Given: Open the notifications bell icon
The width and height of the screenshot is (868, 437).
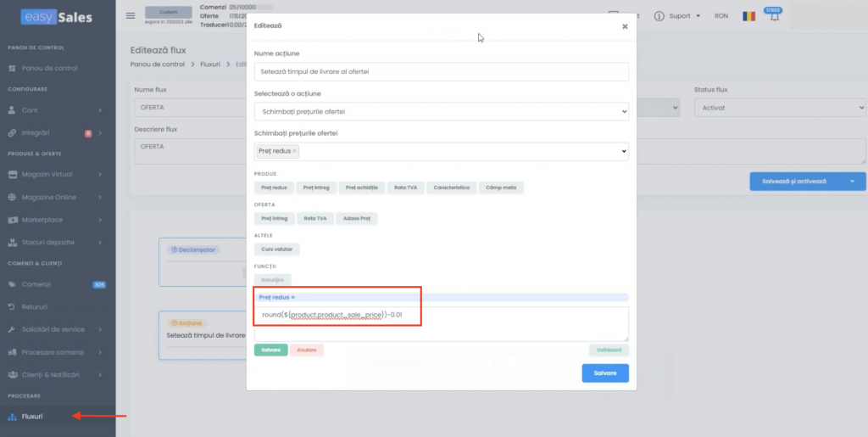Looking at the screenshot, I should (775, 16).
